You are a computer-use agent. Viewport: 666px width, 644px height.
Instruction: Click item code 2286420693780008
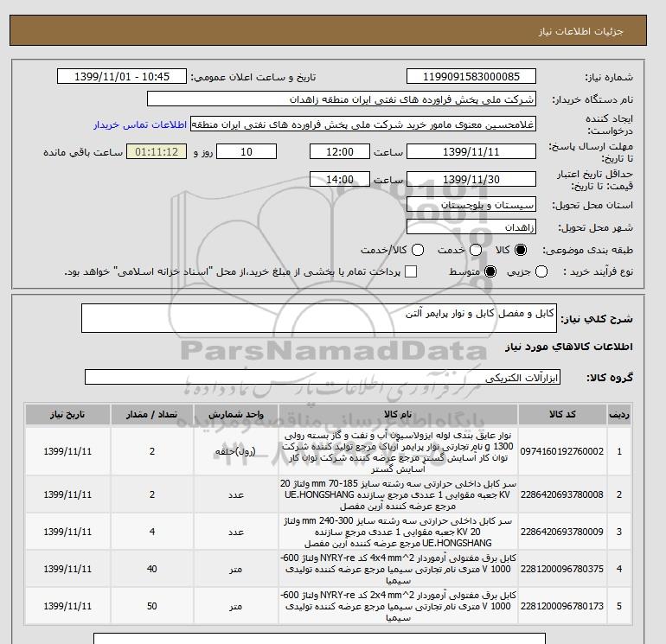562,494
